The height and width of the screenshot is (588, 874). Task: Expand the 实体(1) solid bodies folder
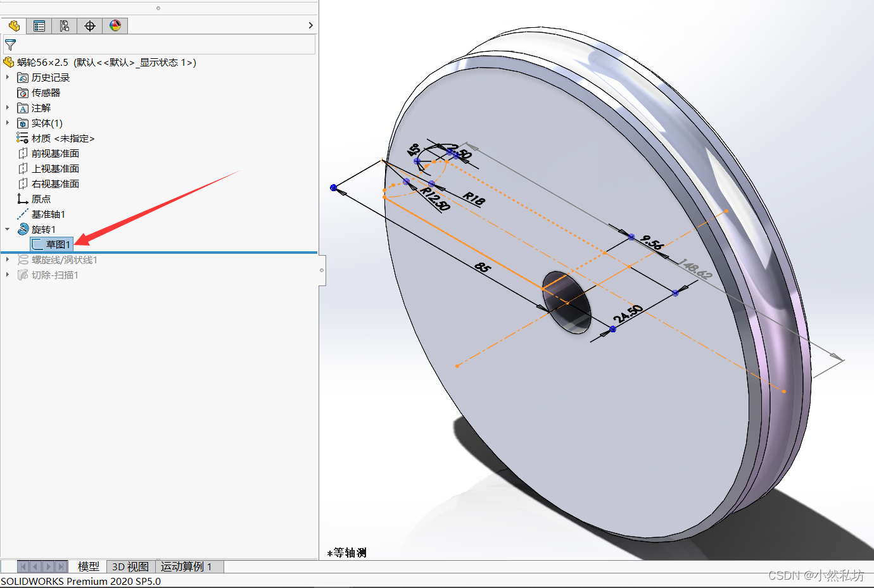tap(8, 123)
